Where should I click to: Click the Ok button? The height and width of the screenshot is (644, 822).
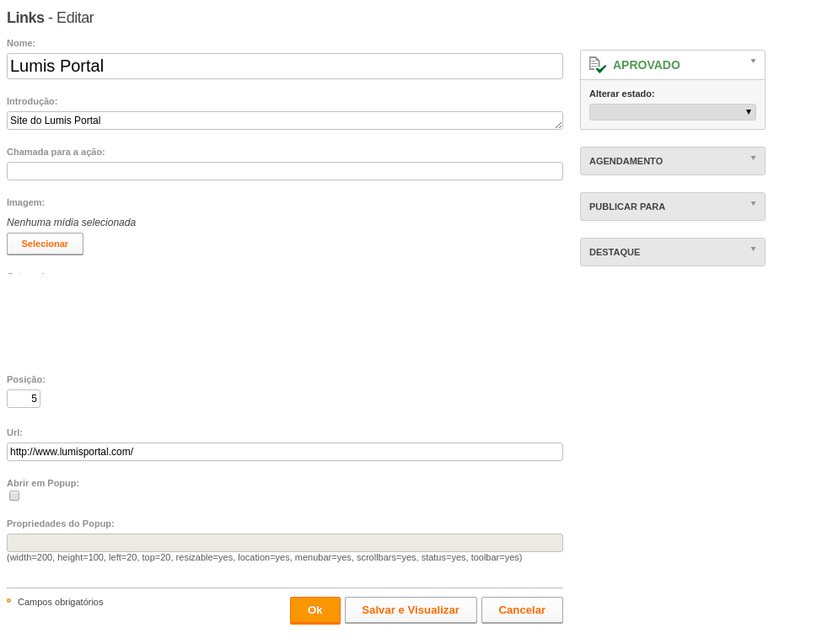coord(315,610)
